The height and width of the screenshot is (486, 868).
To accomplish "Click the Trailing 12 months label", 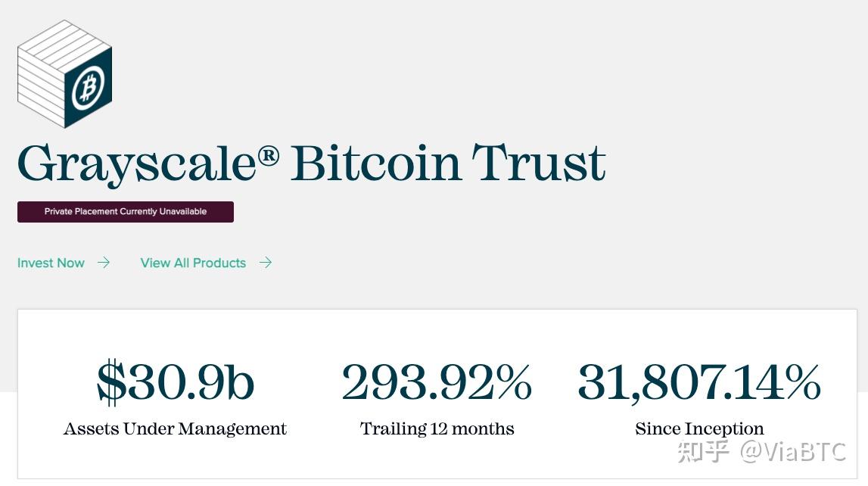I will click(x=437, y=429).
